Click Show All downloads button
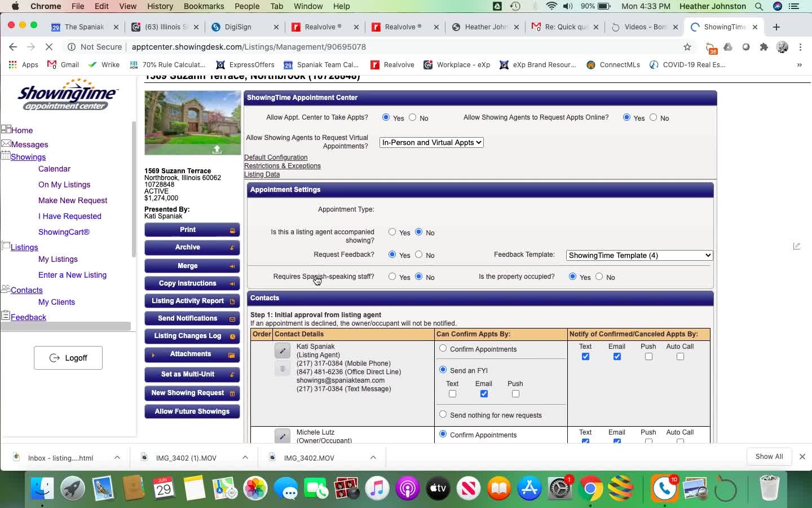This screenshot has height=508, width=812. click(x=769, y=457)
